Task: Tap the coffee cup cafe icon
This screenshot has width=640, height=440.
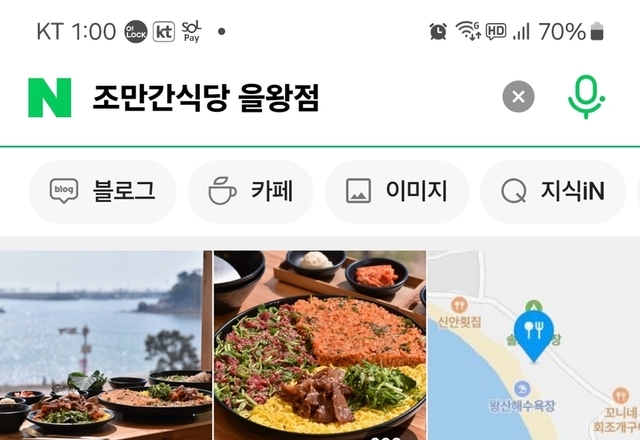Action: point(222,191)
